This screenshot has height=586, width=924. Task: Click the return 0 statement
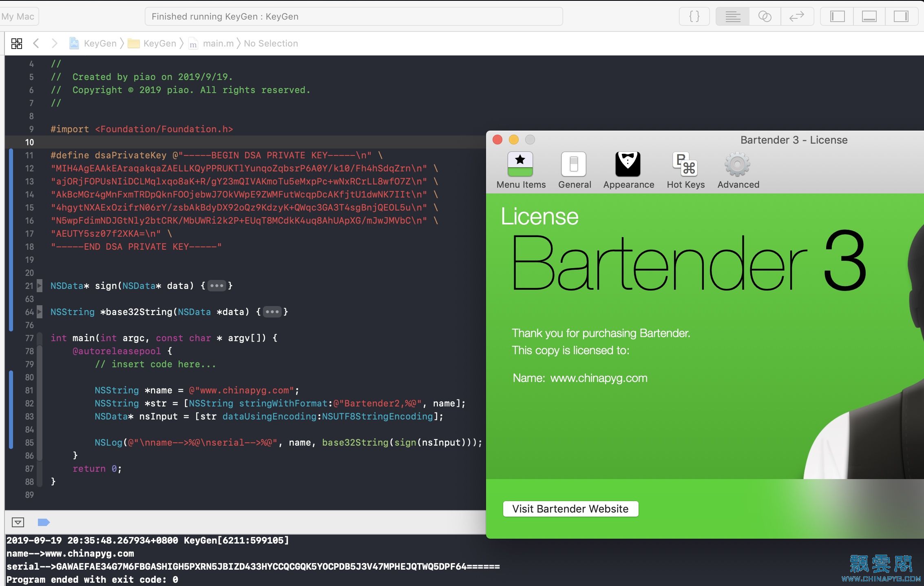tap(97, 468)
